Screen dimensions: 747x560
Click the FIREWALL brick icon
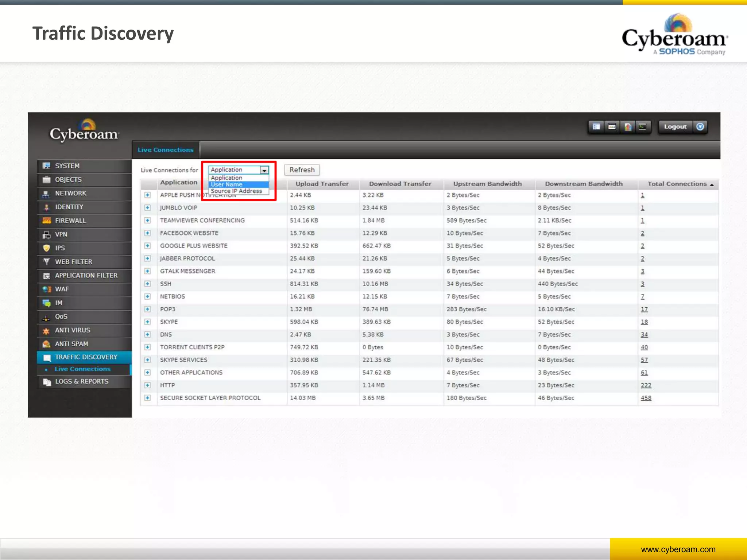click(x=46, y=221)
